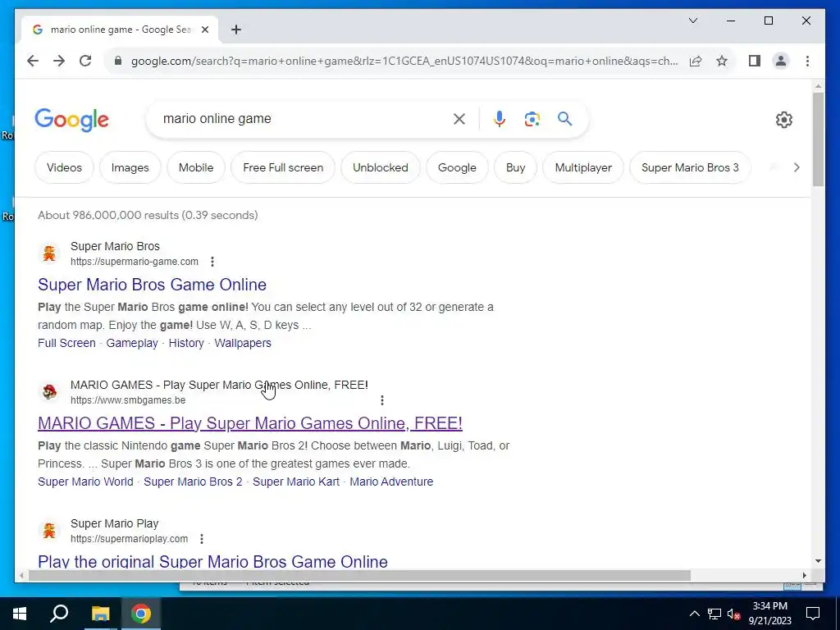The width and height of the screenshot is (840, 630).
Task: Close the mario online game tab
Action: (x=204, y=30)
